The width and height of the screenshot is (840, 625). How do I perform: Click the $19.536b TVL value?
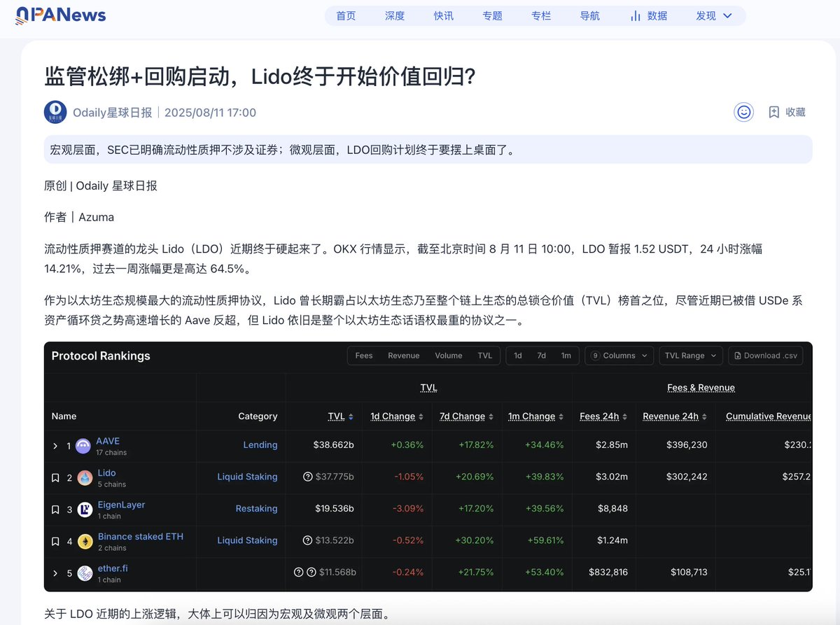[334, 509]
